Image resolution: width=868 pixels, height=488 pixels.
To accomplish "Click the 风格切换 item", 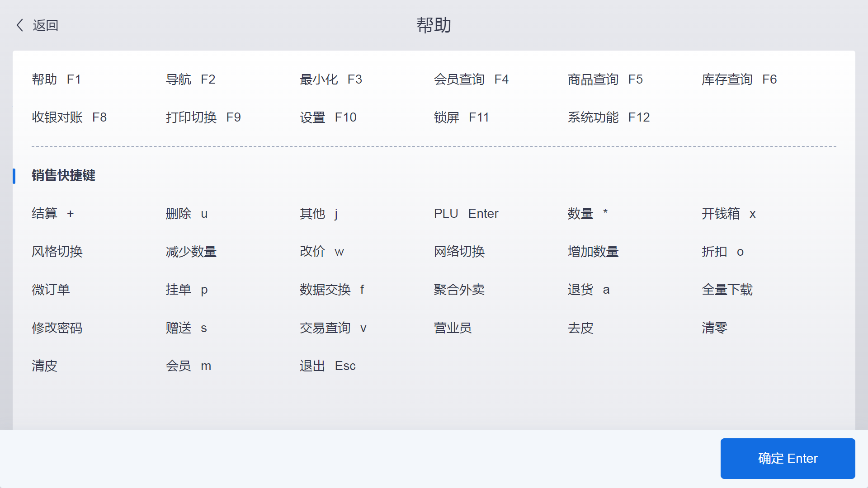I will click(x=57, y=252).
